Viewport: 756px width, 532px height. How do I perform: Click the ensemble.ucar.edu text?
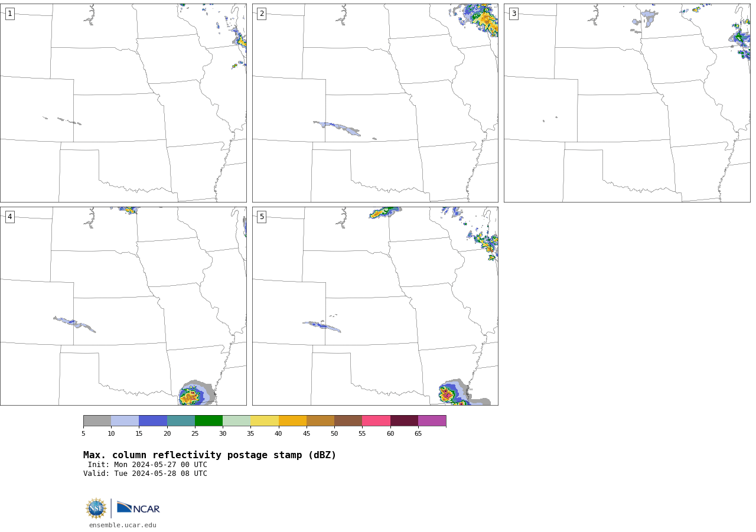(123, 525)
